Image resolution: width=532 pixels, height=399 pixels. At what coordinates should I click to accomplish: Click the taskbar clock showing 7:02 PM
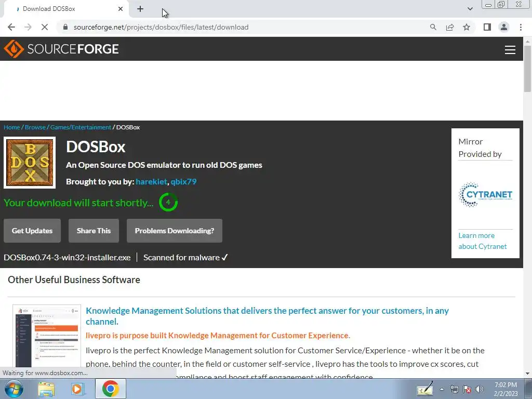[x=506, y=389]
